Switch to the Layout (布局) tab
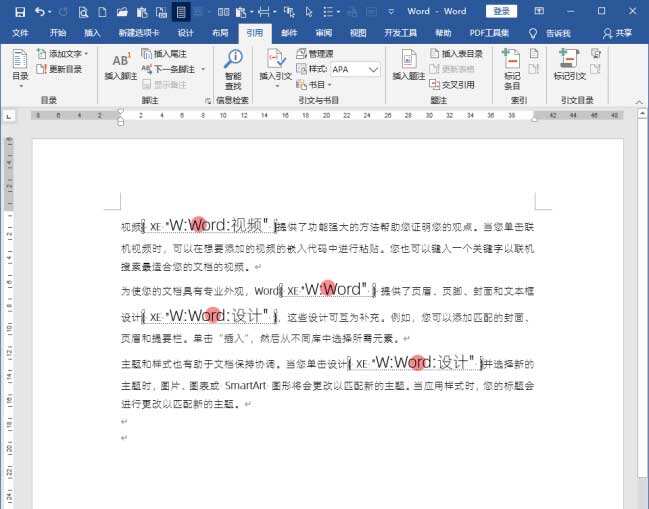Screen dimensions: 649x509 point(220,33)
